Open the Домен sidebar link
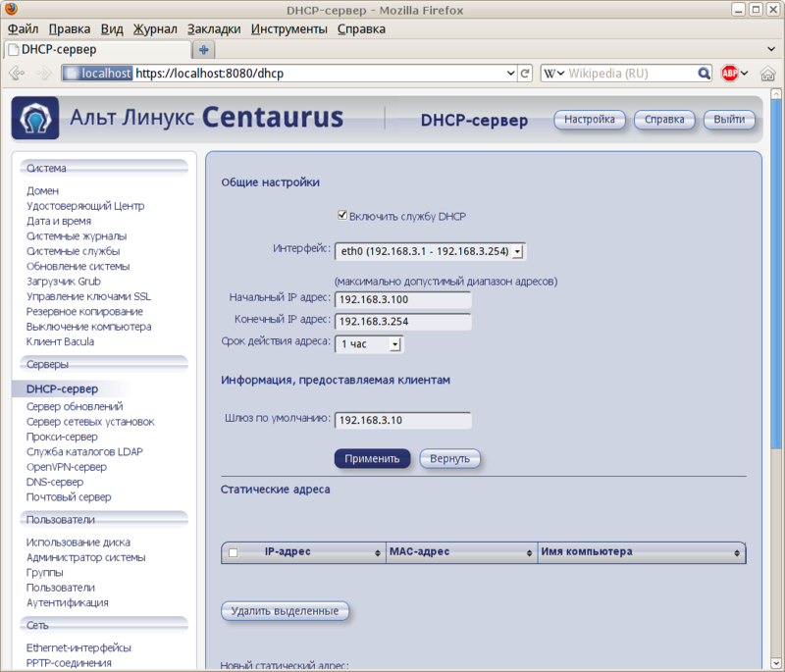The image size is (785, 672). 42,190
